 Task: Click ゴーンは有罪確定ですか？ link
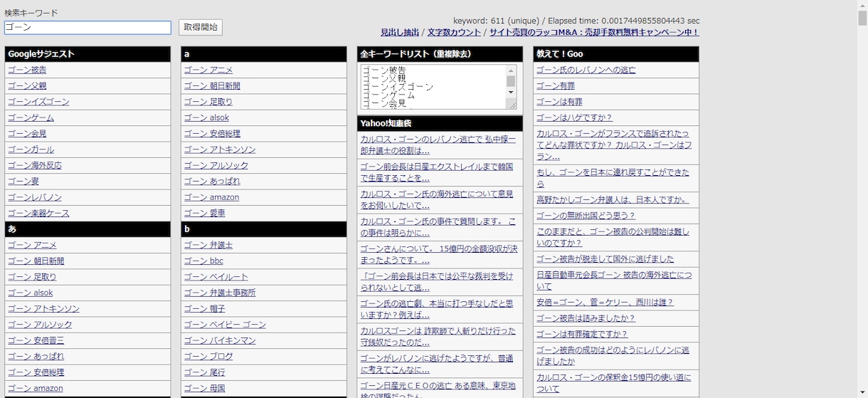coord(583,335)
